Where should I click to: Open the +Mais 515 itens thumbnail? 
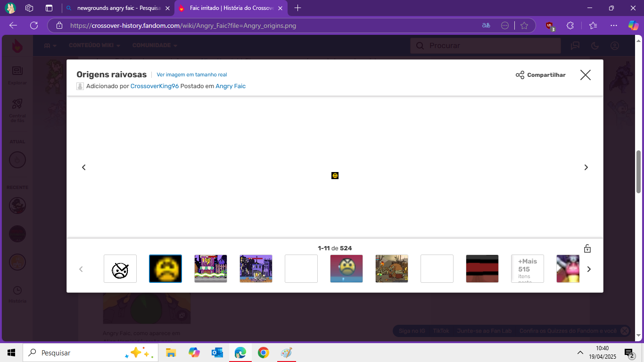click(528, 269)
